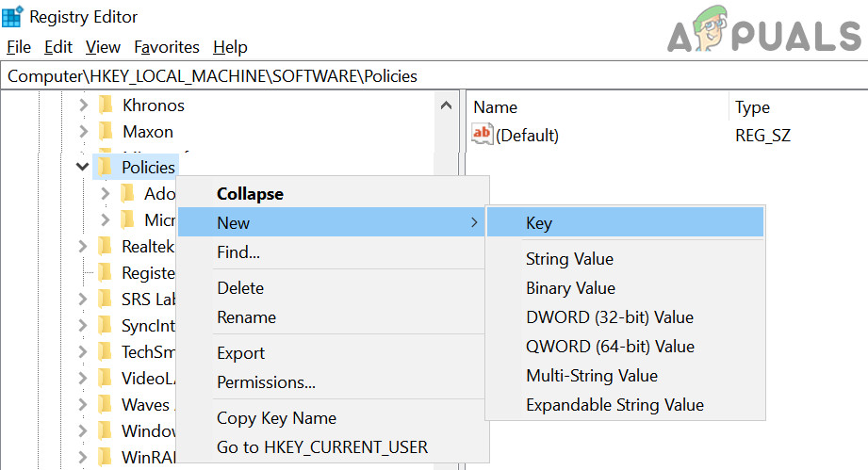Click the (Default) string value icon
The width and height of the screenshot is (868, 470).
pyautogui.click(x=482, y=135)
